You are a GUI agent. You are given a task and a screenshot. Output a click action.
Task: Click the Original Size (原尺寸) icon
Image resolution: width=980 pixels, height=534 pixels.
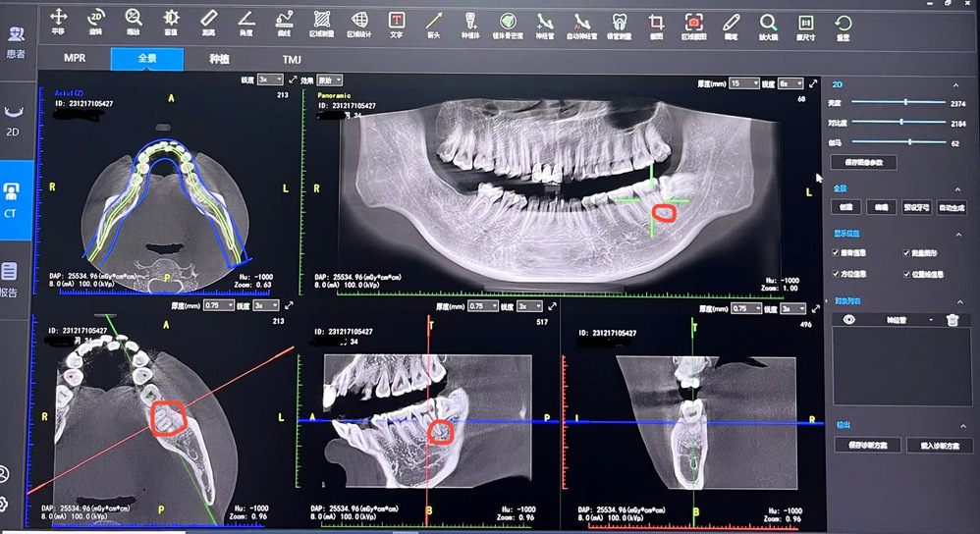[805, 27]
